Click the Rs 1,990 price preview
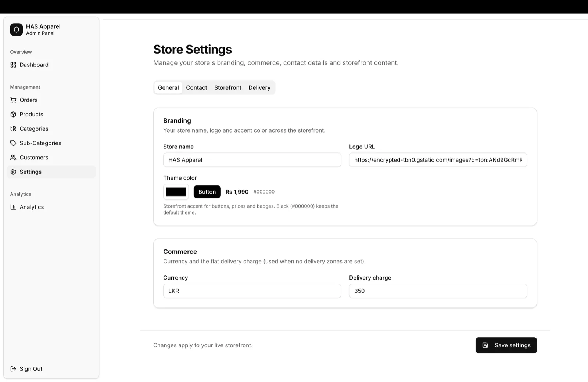This screenshot has width=588, height=382. click(237, 192)
